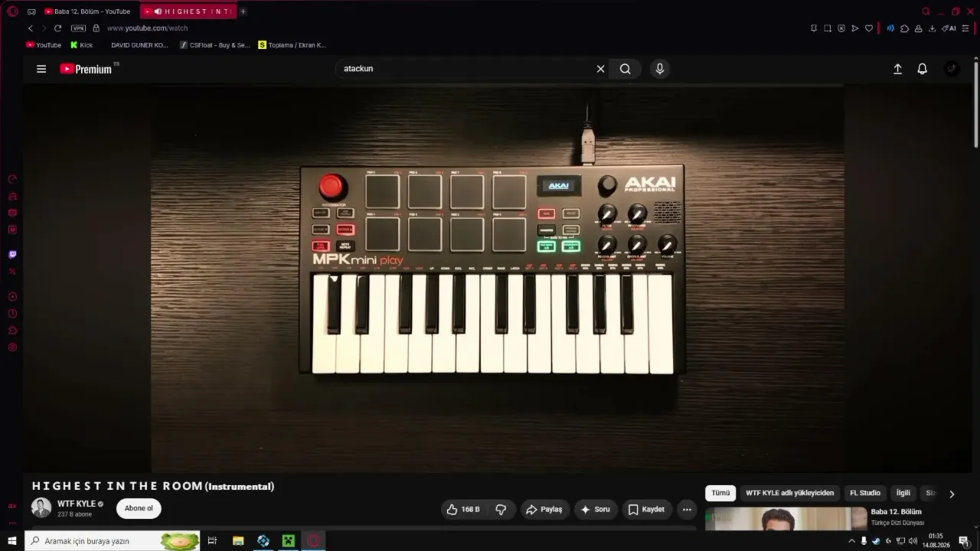Go back in browser history

pyautogui.click(x=31, y=28)
